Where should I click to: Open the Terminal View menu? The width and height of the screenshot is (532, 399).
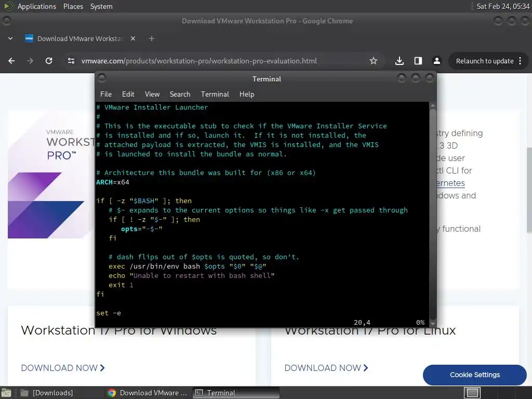[152, 95]
